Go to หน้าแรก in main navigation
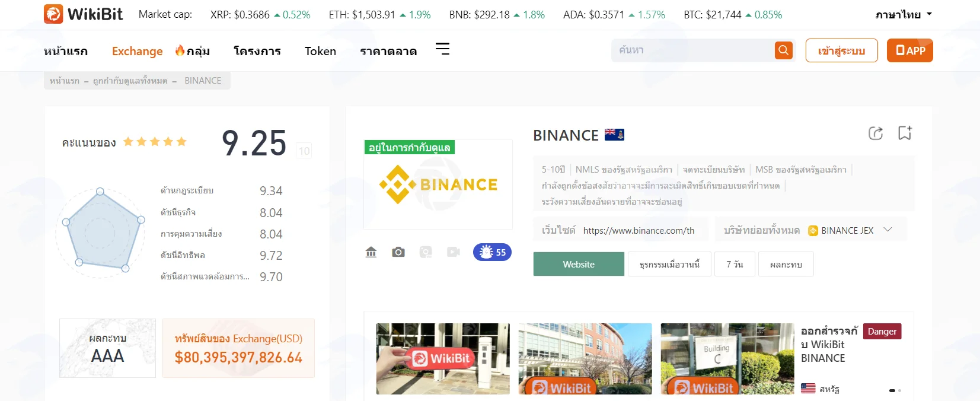 (x=66, y=51)
